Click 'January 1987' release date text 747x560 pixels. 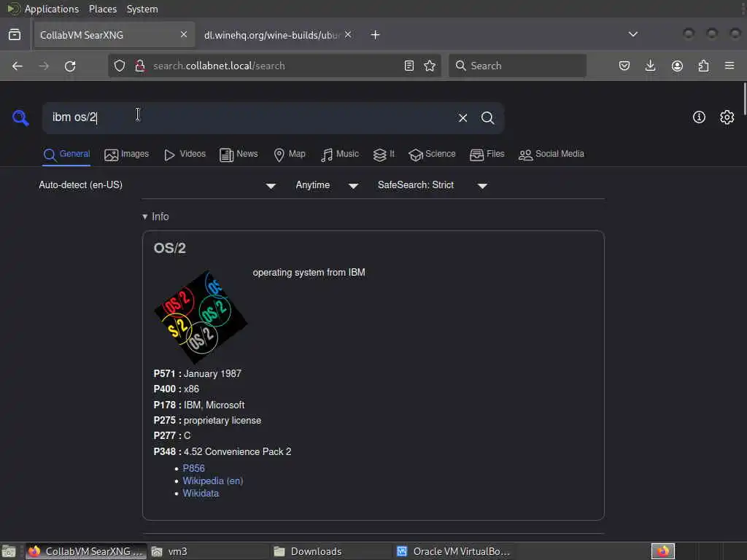click(x=212, y=374)
